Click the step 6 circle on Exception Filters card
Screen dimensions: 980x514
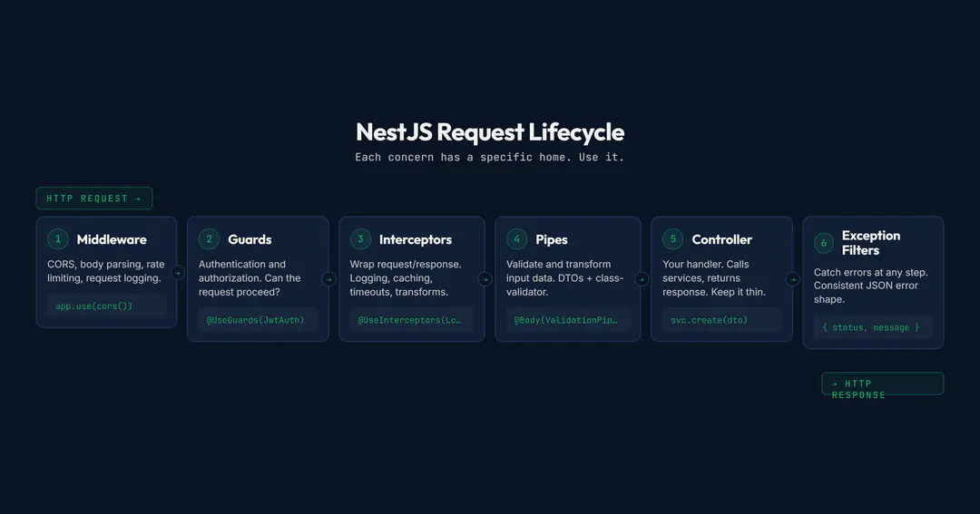[824, 243]
